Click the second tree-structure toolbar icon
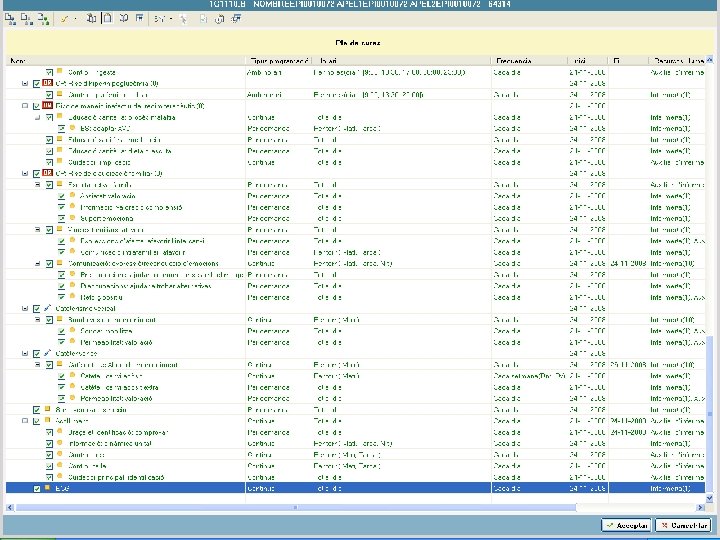The width and height of the screenshot is (720, 540). (27, 19)
